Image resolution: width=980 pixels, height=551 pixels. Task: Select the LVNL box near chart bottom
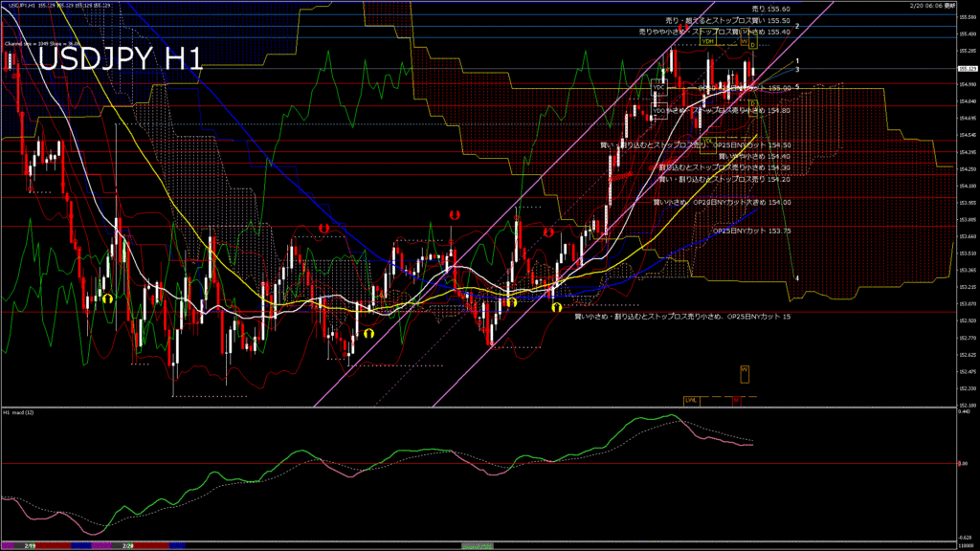691,400
